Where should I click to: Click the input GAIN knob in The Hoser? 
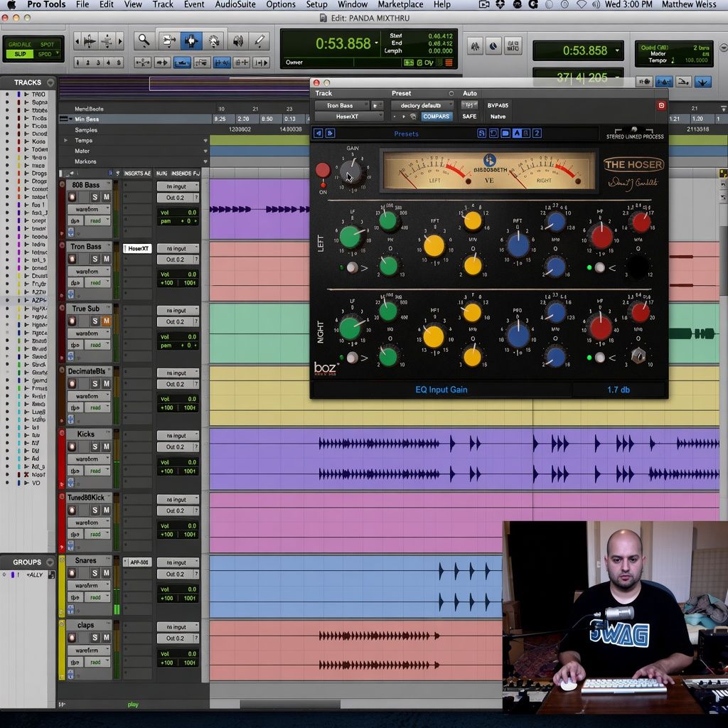tap(352, 171)
